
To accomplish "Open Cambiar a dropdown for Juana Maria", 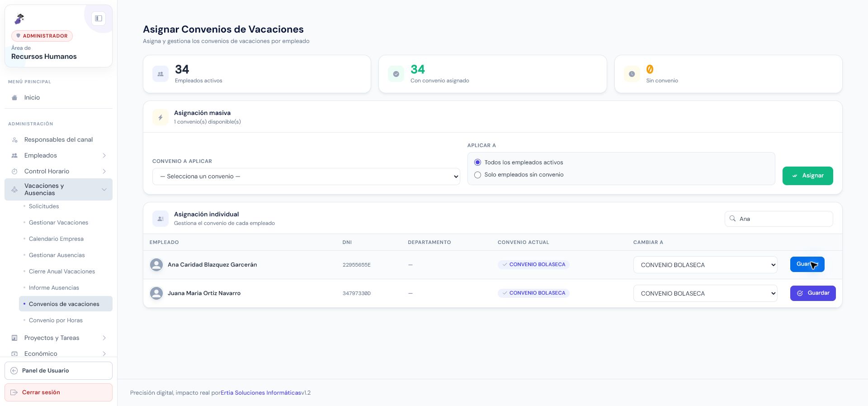I will click(705, 293).
